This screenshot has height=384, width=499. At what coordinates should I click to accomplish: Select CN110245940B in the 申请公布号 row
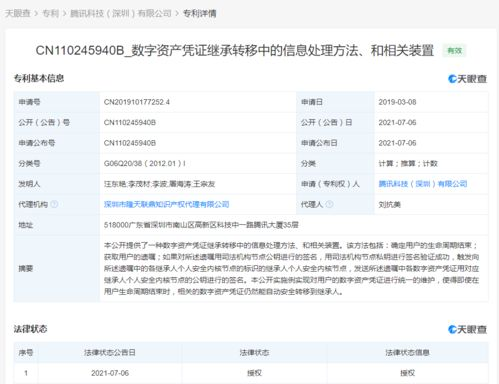[130, 143]
